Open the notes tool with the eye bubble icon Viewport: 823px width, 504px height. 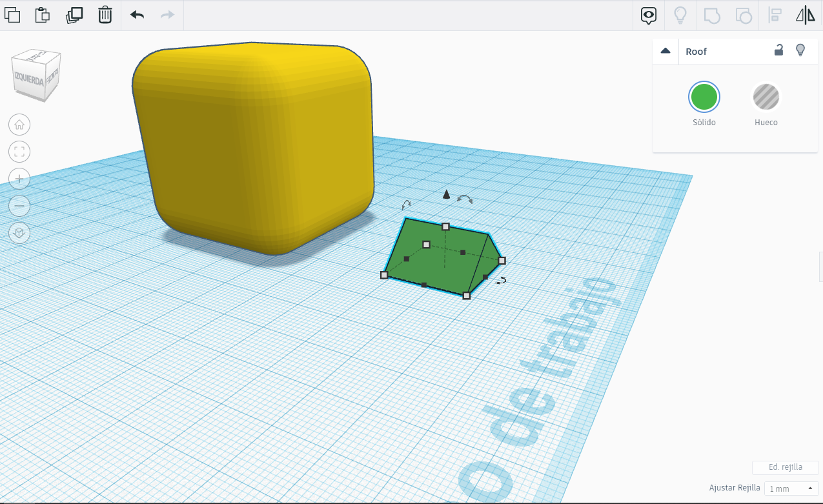click(649, 15)
